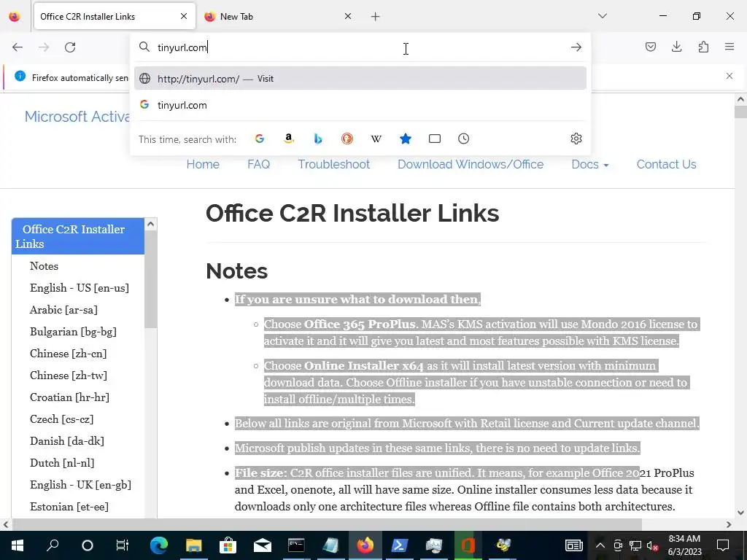Screen dimensions: 747x560
Task: Open the FAQ nav link
Action: (259, 164)
